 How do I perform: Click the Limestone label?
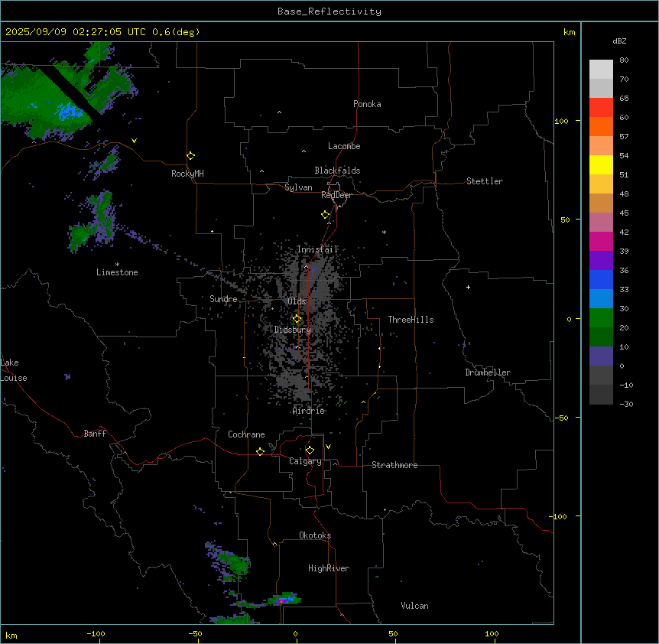(117, 272)
